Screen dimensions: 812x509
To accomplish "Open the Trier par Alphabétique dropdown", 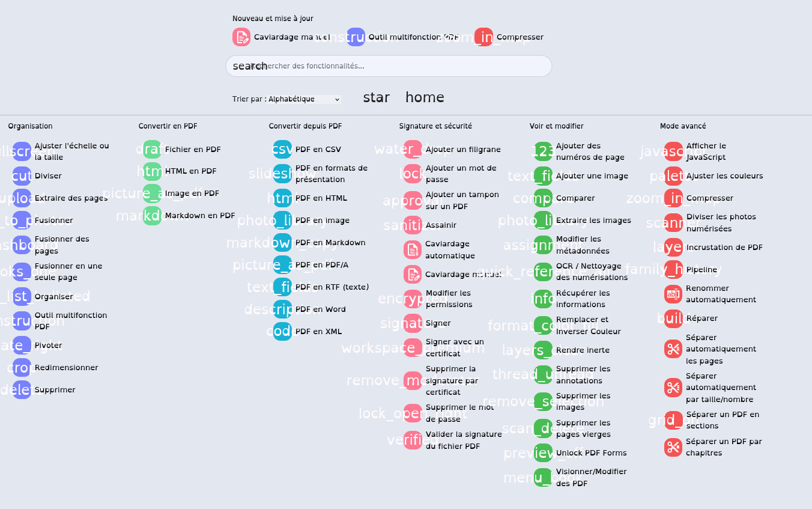I will [x=304, y=99].
